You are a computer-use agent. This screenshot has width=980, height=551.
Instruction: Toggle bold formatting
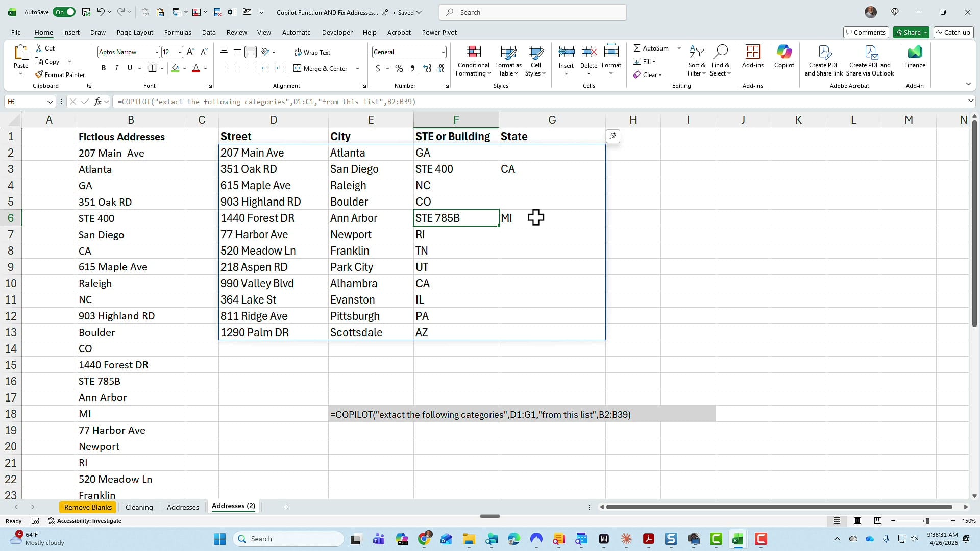(103, 68)
